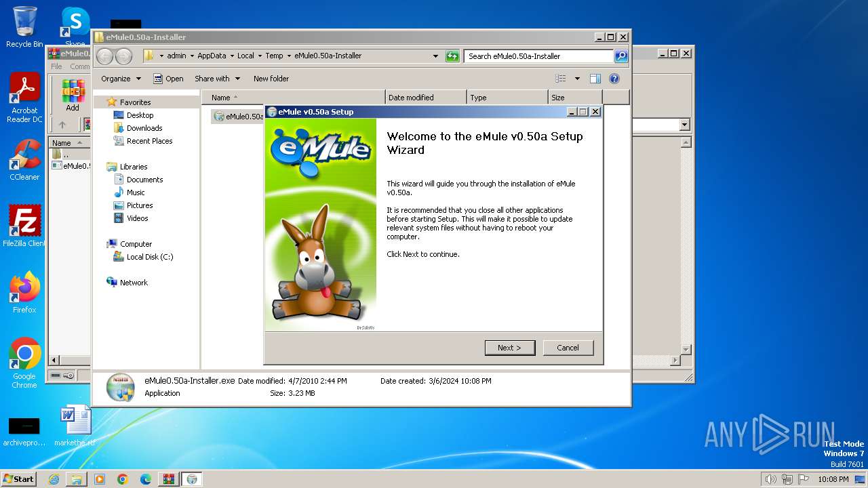This screenshot has height=488, width=868.
Task: Select Music library
Action: (x=136, y=192)
